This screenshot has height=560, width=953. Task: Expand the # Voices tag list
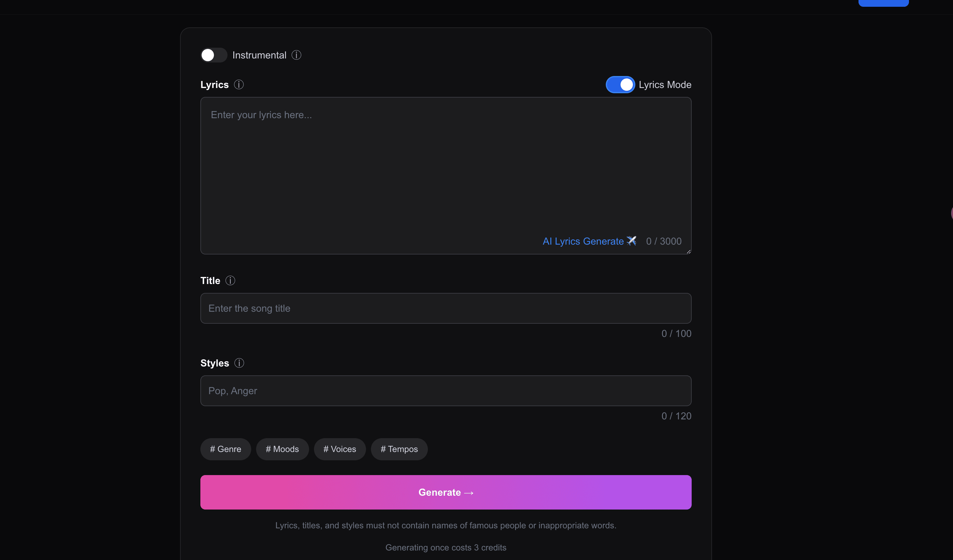[x=340, y=449]
